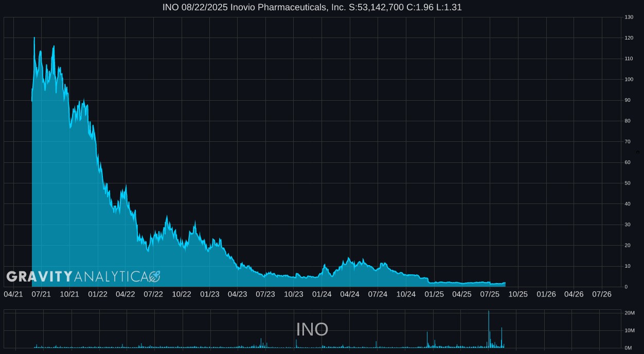Click the 04/25 date label
The height and width of the screenshot is (354, 644).
(x=462, y=294)
